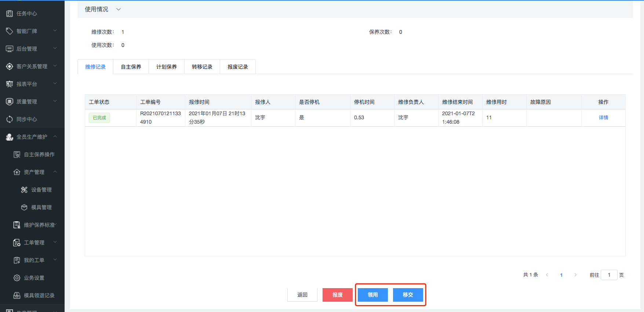
Task: Click the 报表平台 icon in sidebar
Action: (10, 84)
